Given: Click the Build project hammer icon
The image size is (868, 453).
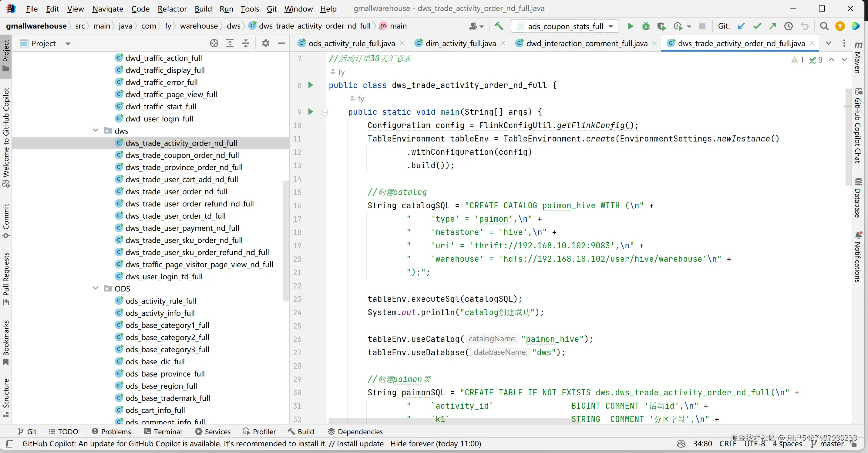Looking at the screenshot, I should point(499,26).
